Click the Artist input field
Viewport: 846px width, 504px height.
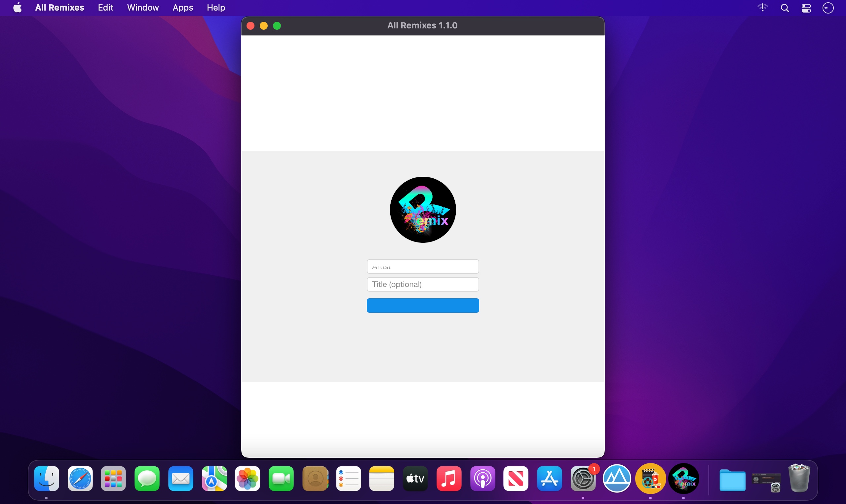[x=423, y=267]
